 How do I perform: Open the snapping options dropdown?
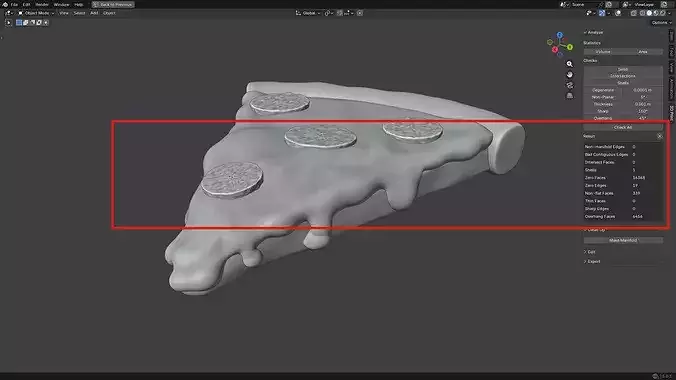[348, 13]
